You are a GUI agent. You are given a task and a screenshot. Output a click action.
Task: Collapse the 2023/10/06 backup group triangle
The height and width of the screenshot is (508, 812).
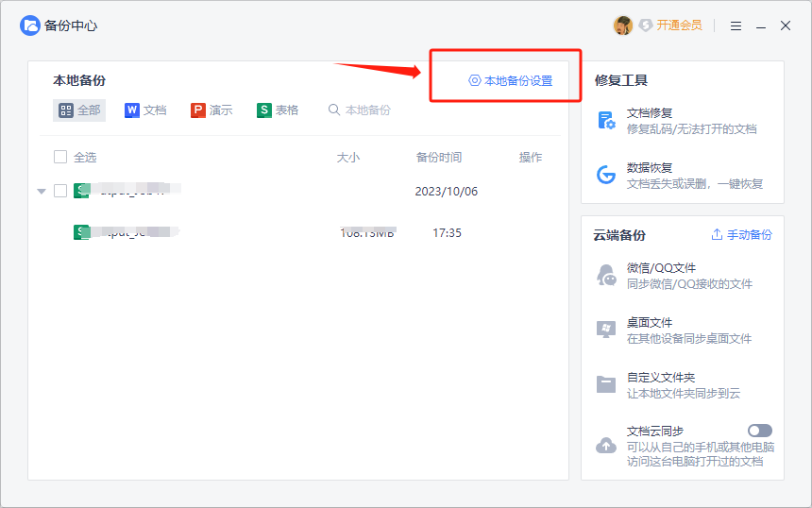tap(42, 192)
